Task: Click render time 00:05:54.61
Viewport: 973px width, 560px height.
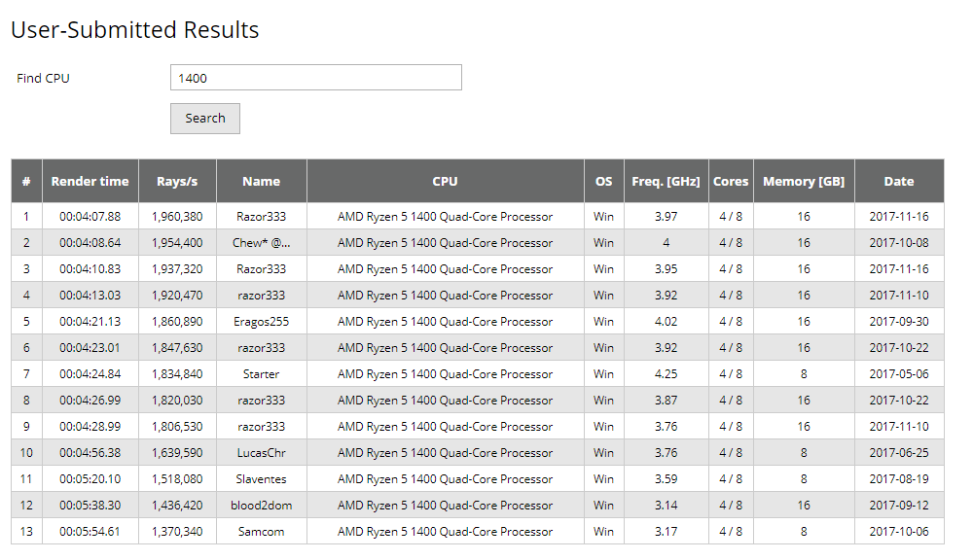Action: pyautogui.click(x=90, y=532)
